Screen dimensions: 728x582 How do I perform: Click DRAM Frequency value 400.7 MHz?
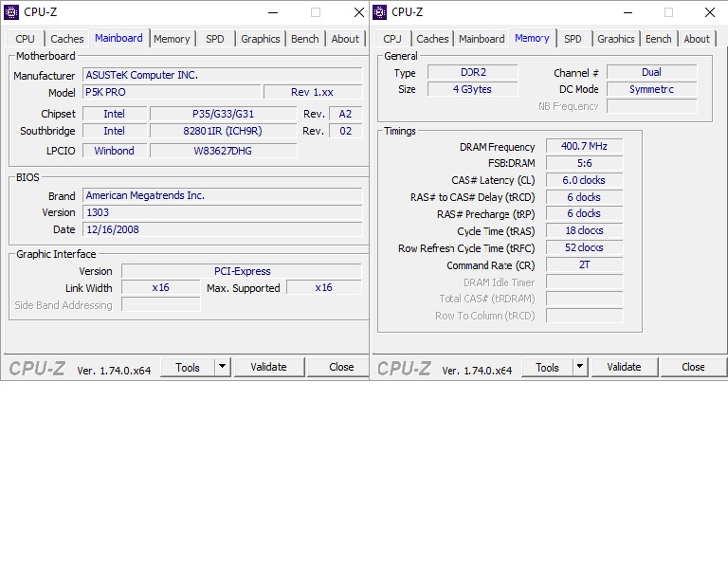[x=584, y=146]
